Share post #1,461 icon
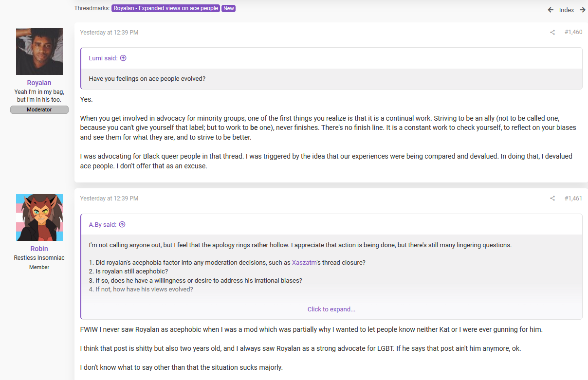Screen dimensions: 588x380 tap(552, 199)
